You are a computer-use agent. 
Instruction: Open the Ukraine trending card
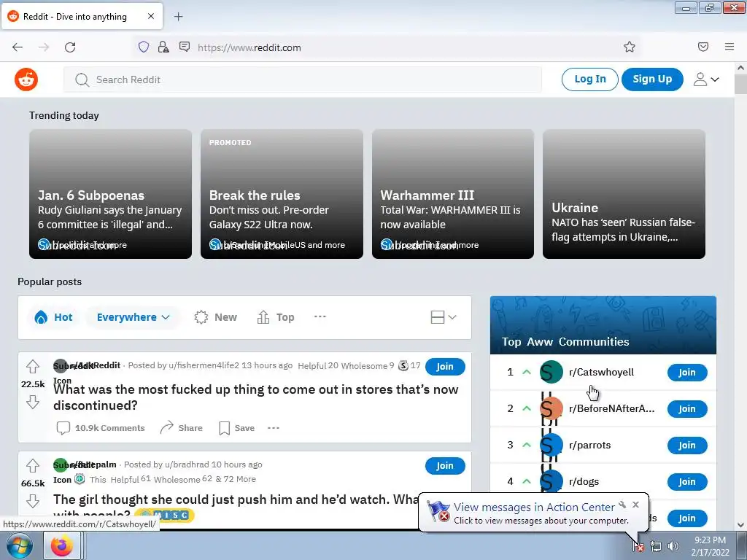624,194
